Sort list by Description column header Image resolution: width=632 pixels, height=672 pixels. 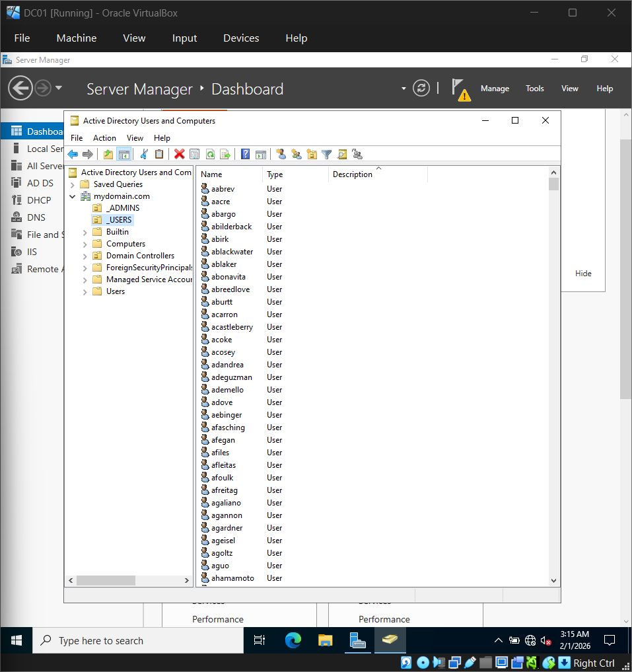point(378,174)
